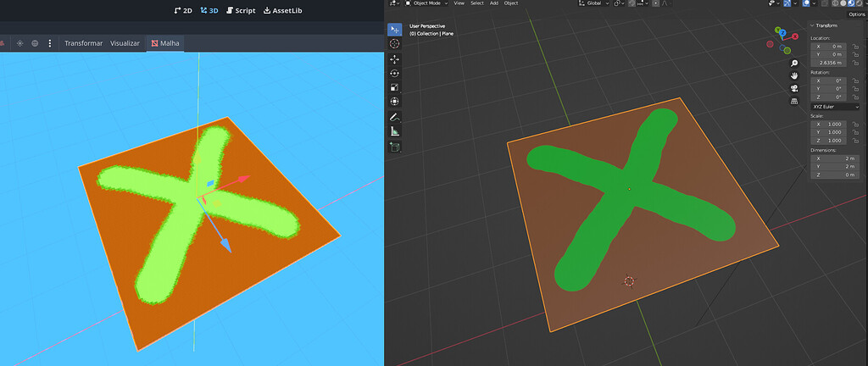Image resolution: width=868 pixels, height=366 pixels.
Task: Open the snapping options dropdown
Action: tap(644, 3)
